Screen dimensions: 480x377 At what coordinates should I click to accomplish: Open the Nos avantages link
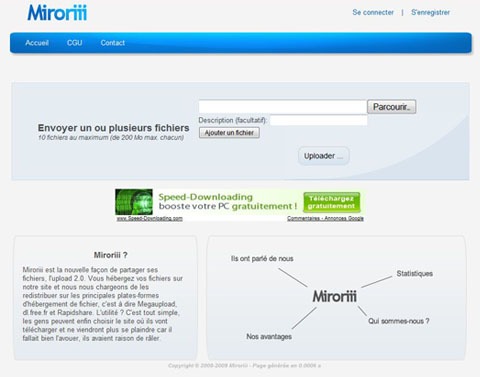pyautogui.click(x=269, y=337)
